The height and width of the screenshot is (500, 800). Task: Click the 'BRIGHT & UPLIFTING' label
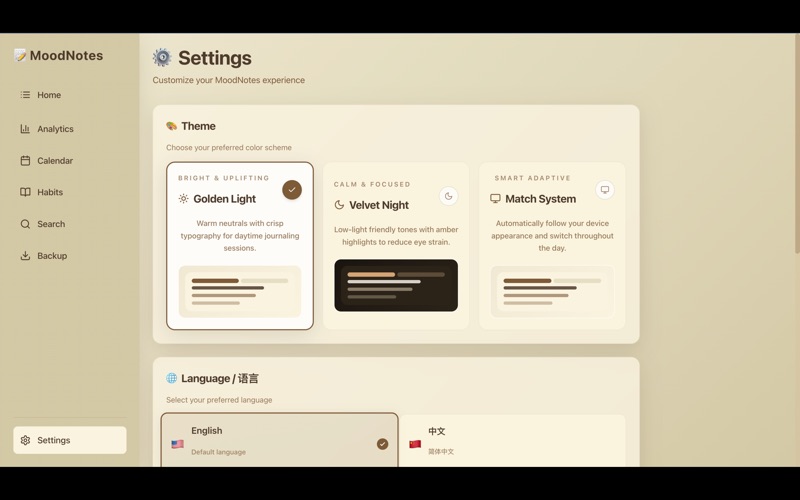tap(223, 178)
